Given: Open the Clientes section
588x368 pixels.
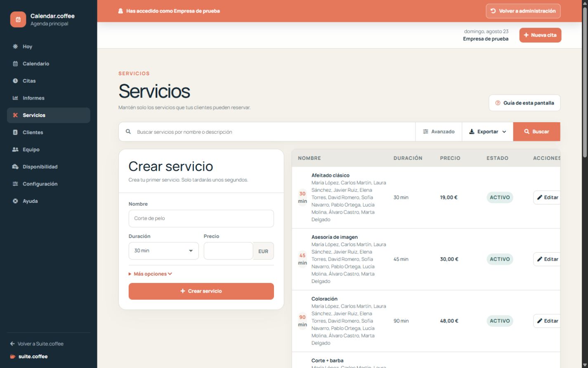Looking at the screenshot, I should point(49,133).
